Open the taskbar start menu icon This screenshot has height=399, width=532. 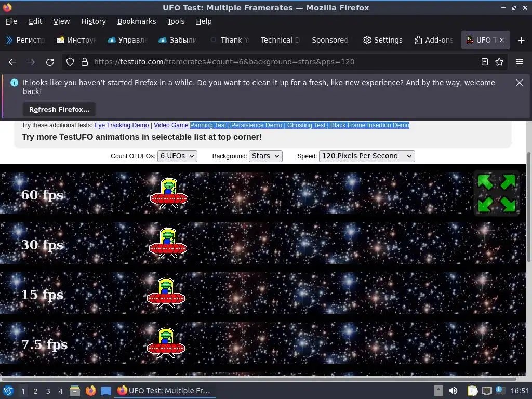(x=8, y=391)
